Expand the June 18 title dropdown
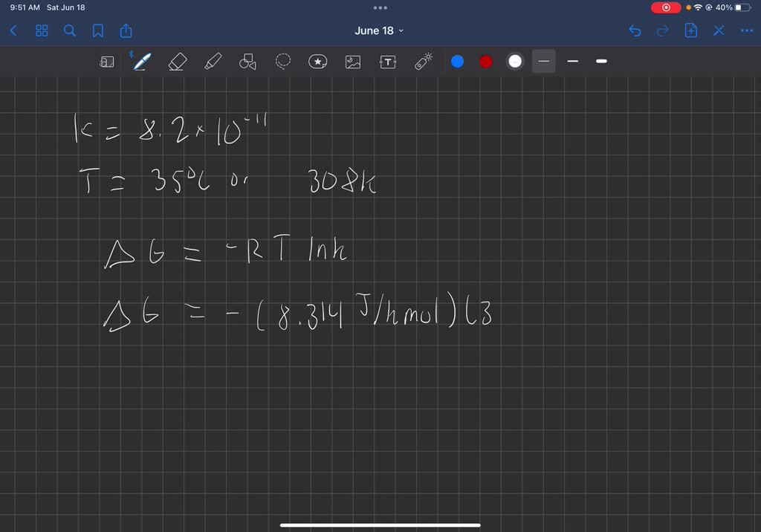The image size is (761, 532). pos(379,30)
